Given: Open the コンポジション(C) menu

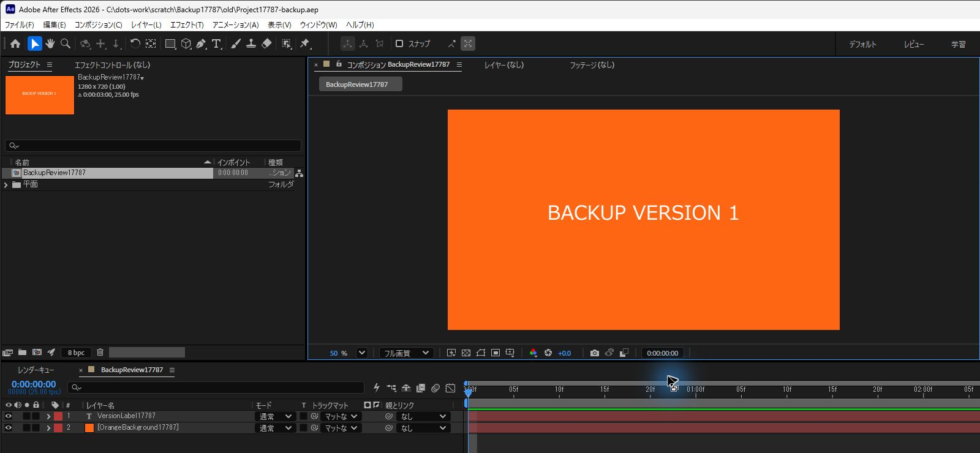Looking at the screenshot, I should 99,24.
